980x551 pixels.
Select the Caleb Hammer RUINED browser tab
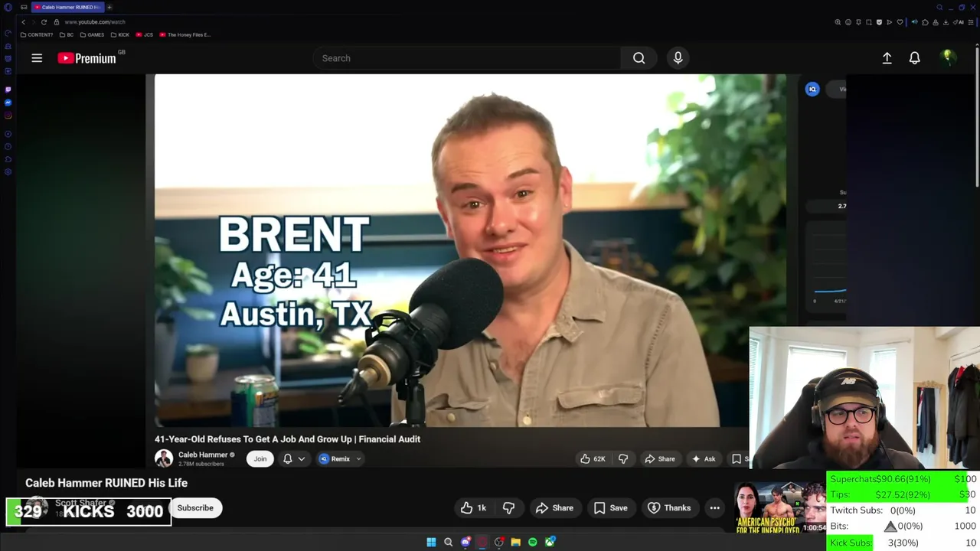(x=68, y=7)
